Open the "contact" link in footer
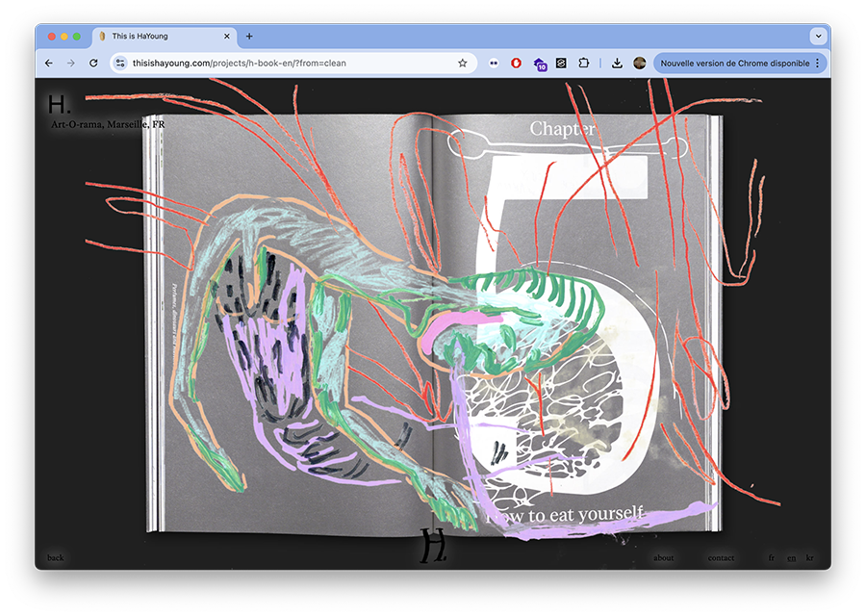Image resolution: width=866 pixels, height=616 pixels. click(721, 558)
